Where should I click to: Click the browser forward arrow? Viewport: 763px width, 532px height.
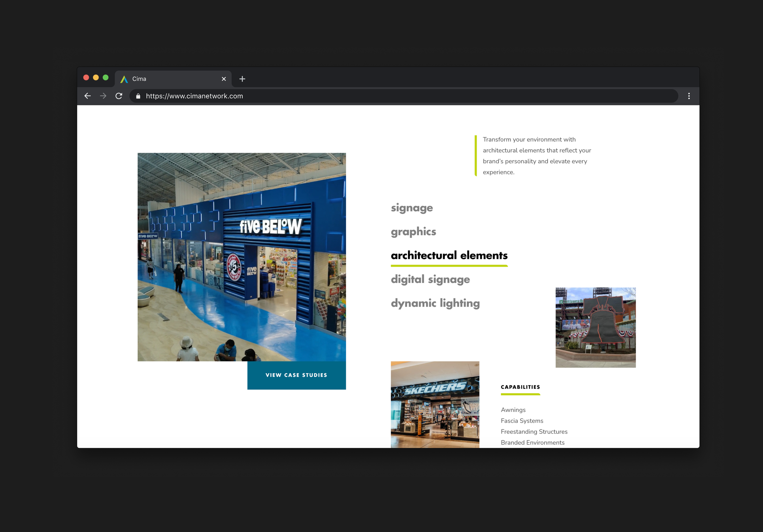(103, 96)
